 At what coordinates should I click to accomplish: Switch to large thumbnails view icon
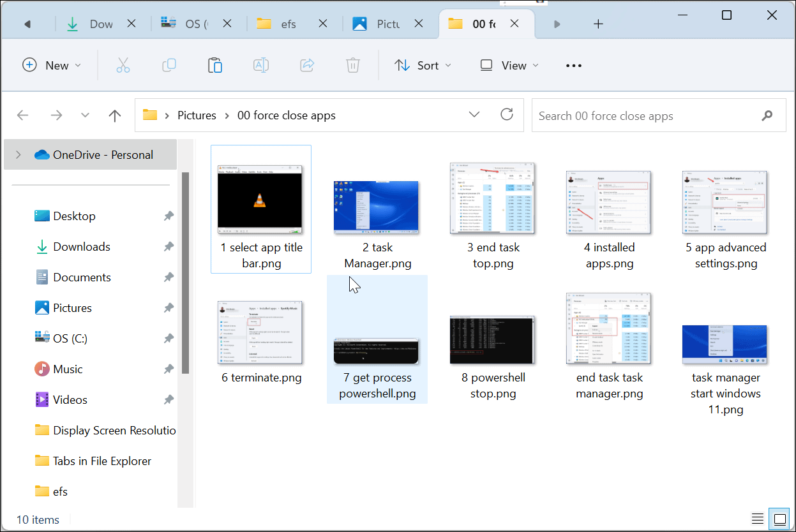coord(779,518)
